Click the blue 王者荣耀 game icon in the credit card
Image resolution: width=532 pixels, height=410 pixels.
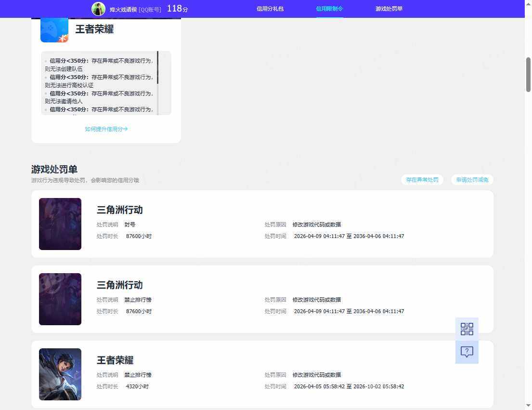tap(54, 30)
